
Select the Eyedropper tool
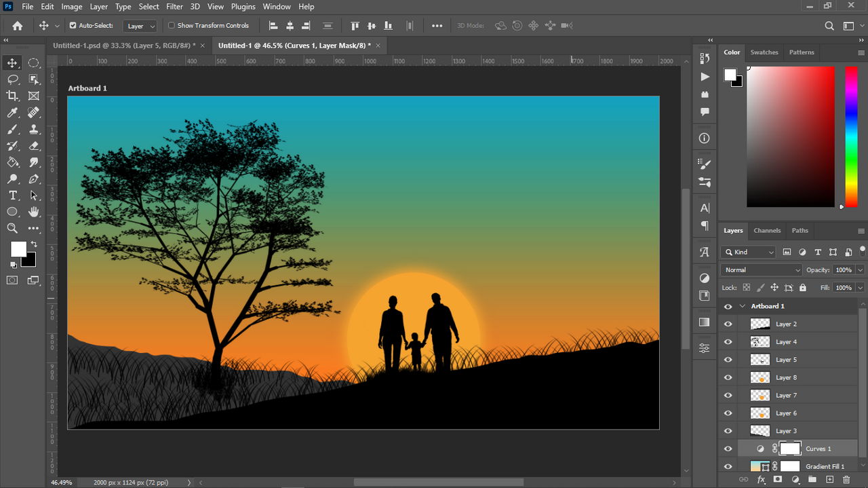click(x=12, y=113)
